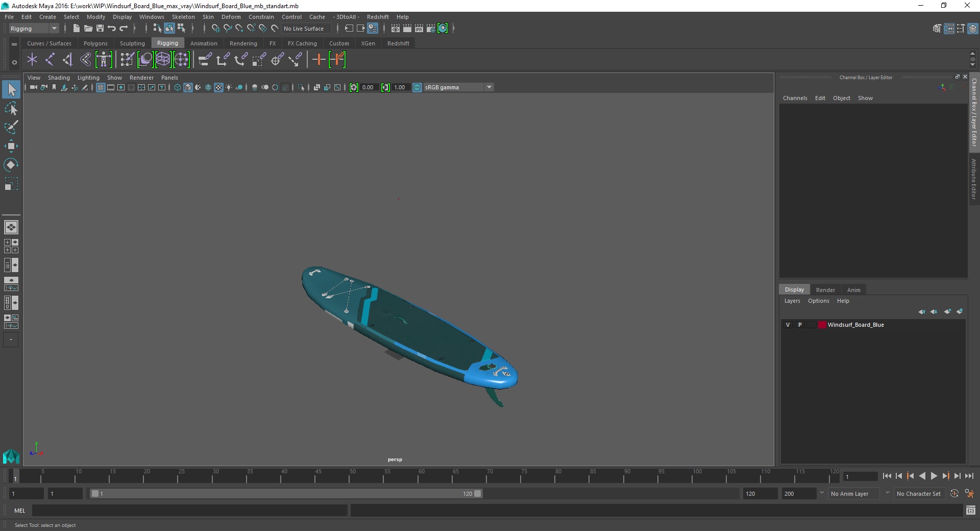
Task: Open Render View from status line
Action: pyautogui.click(x=396, y=29)
